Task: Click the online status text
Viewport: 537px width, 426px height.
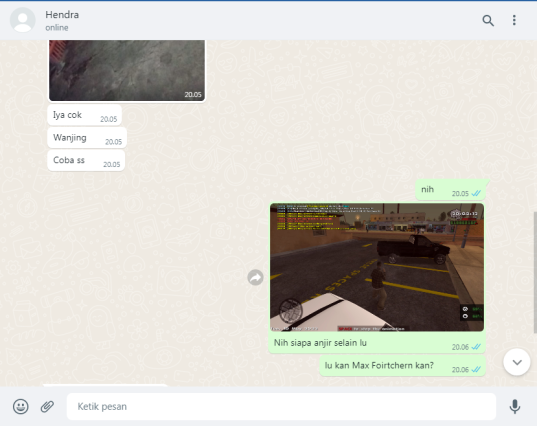Action: click(57, 28)
